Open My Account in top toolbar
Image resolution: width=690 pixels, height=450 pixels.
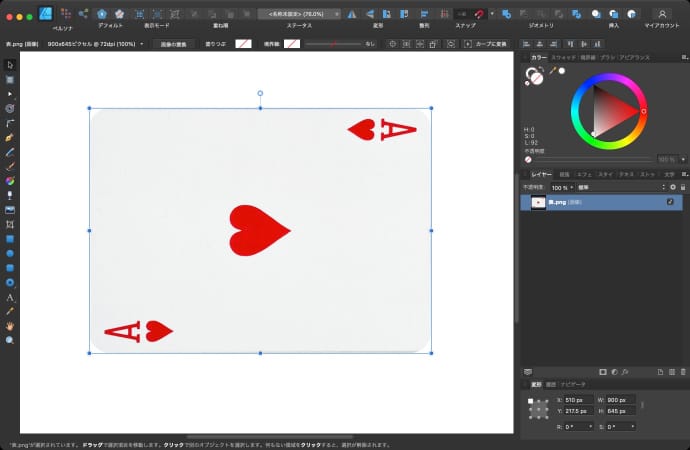661,14
